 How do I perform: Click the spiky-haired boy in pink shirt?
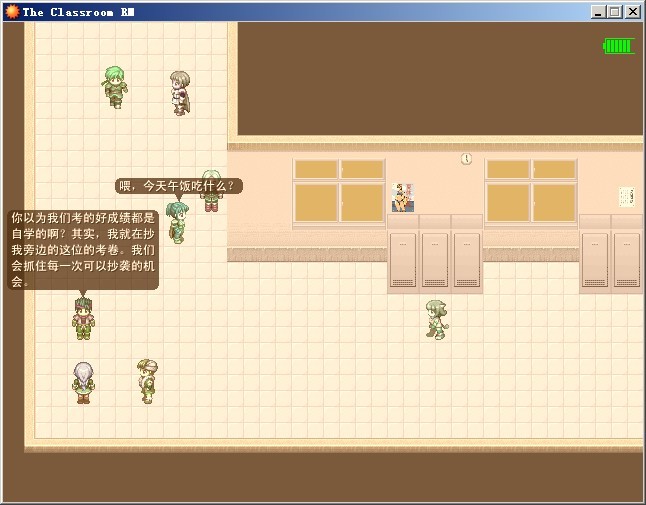[84, 318]
